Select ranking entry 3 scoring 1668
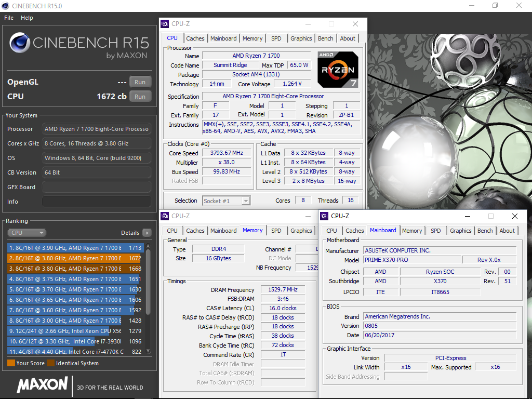The width and height of the screenshot is (532, 399). click(75, 269)
